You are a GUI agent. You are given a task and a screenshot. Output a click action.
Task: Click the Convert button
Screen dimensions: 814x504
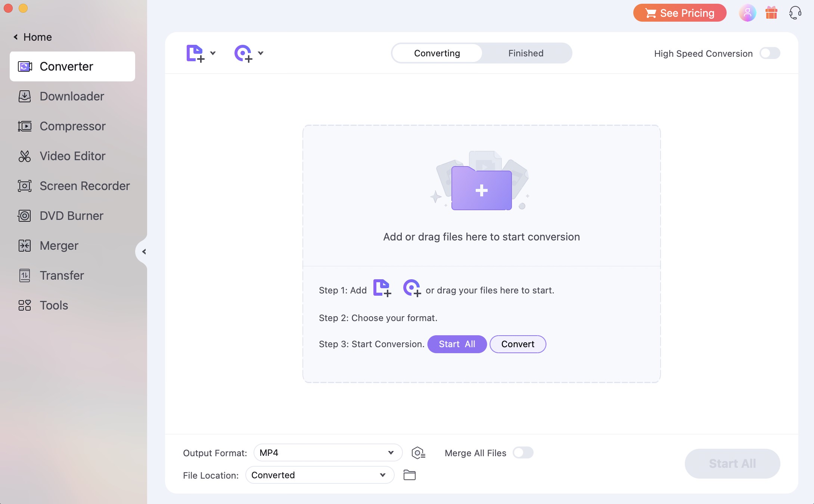click(518, 343)
